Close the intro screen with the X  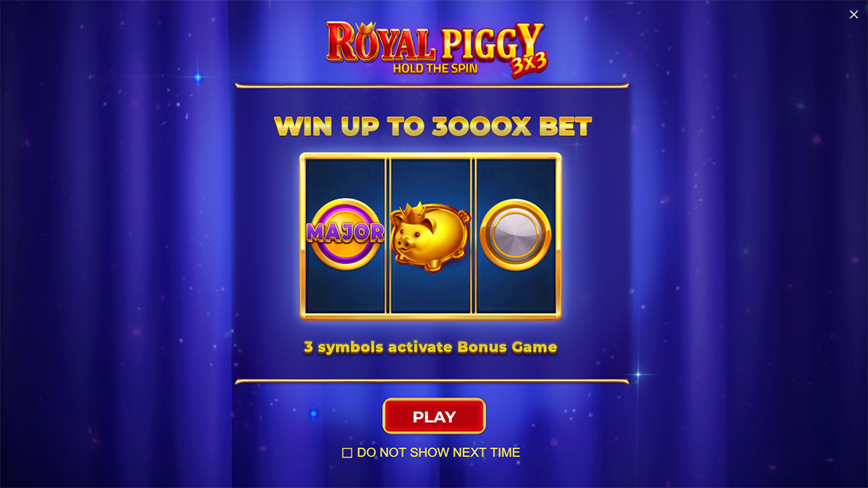click(854, 14)
